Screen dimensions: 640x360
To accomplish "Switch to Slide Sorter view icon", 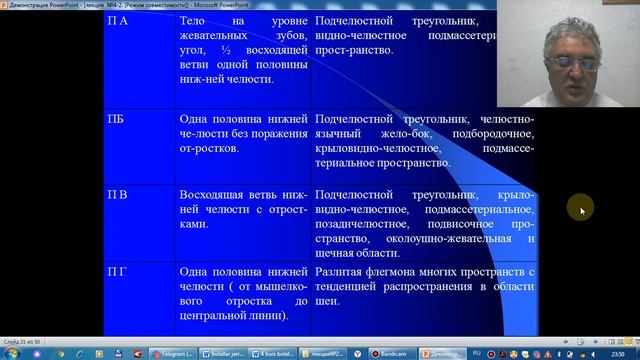I will point(620,342).
